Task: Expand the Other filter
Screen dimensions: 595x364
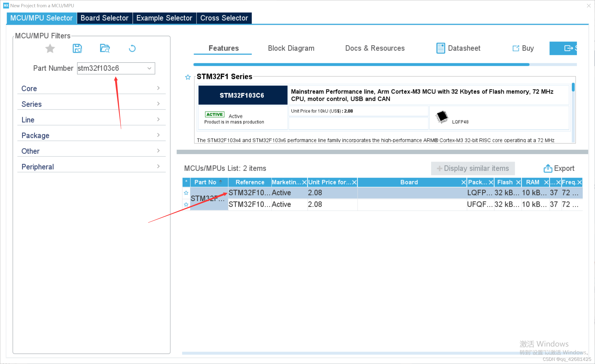Action: tap(91, 151)
